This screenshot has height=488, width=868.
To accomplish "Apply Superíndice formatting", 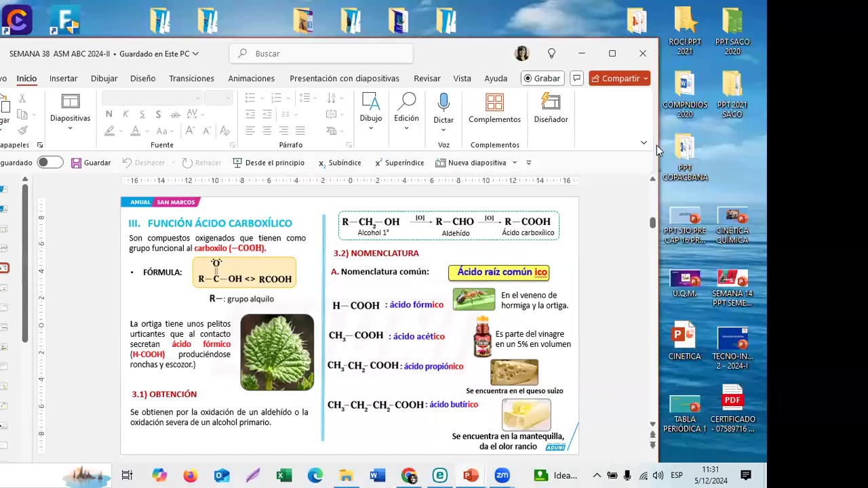I will (399, 163).
